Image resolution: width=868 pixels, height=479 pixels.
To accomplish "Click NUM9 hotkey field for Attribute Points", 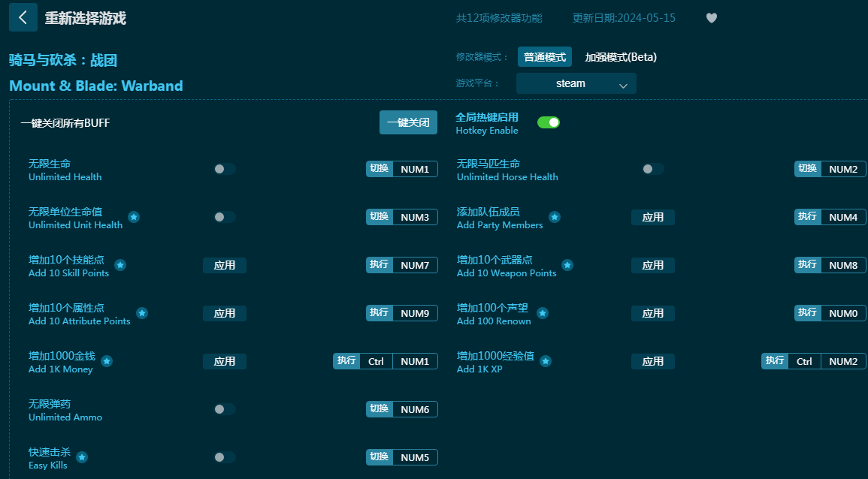I will pyautogui.click(x=415, y=314).
